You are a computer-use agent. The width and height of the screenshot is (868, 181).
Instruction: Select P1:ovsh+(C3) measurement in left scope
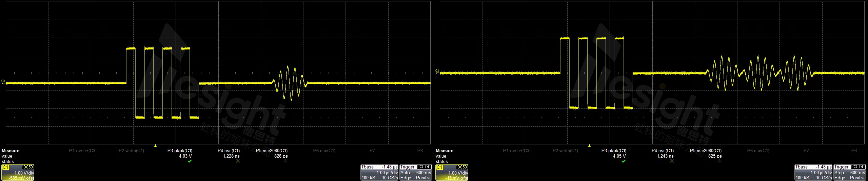coord(83,151)
